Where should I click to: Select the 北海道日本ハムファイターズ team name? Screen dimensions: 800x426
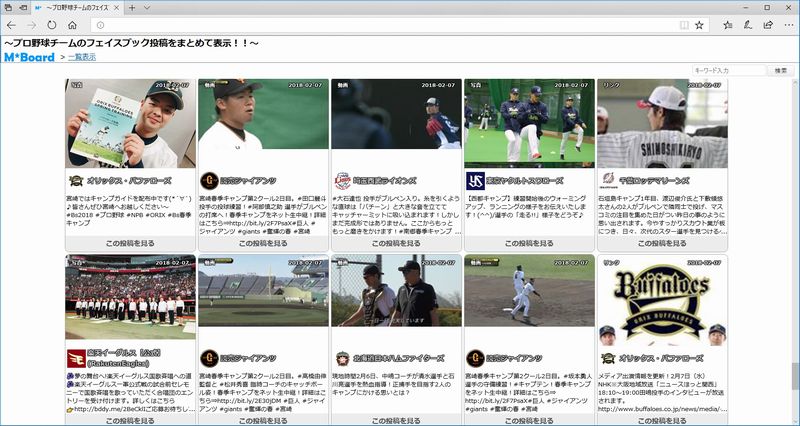click(x=398, y=359)
